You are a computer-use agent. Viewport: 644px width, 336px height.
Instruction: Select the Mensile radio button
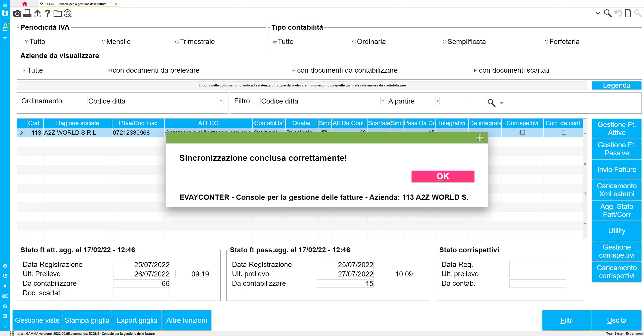(104, 42)
